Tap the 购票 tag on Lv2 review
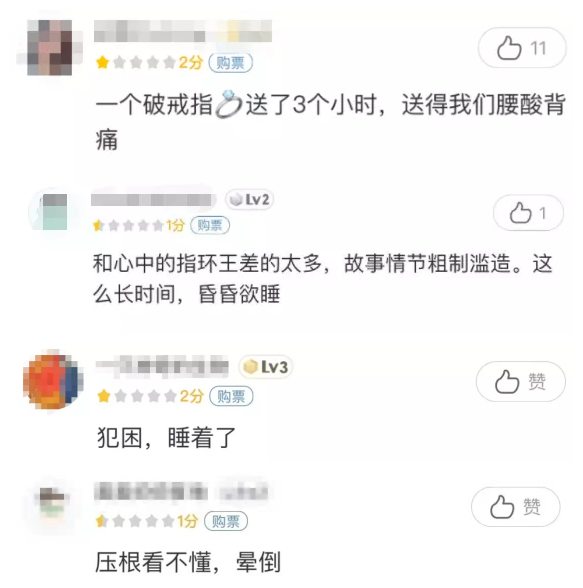 tap(210, 225)
